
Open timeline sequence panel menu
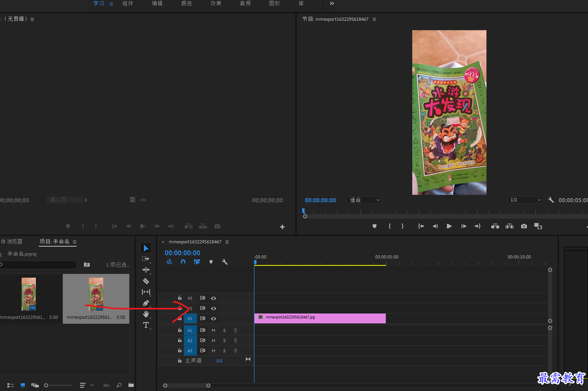(227, 242)
